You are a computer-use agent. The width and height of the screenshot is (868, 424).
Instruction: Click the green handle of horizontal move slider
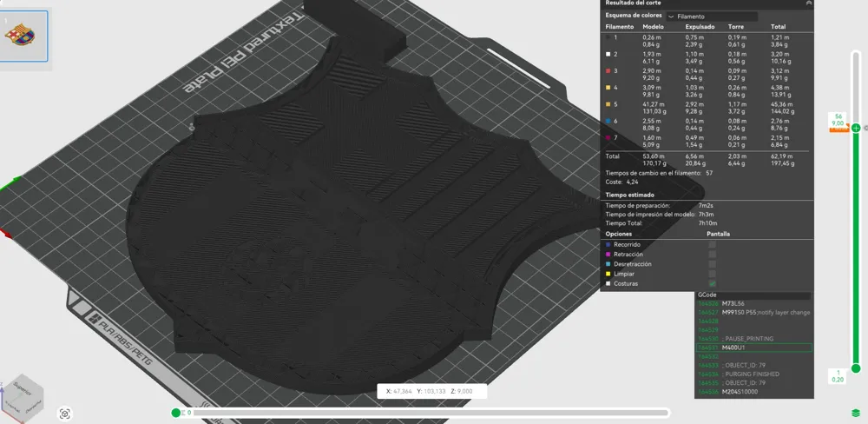(176, 413)
